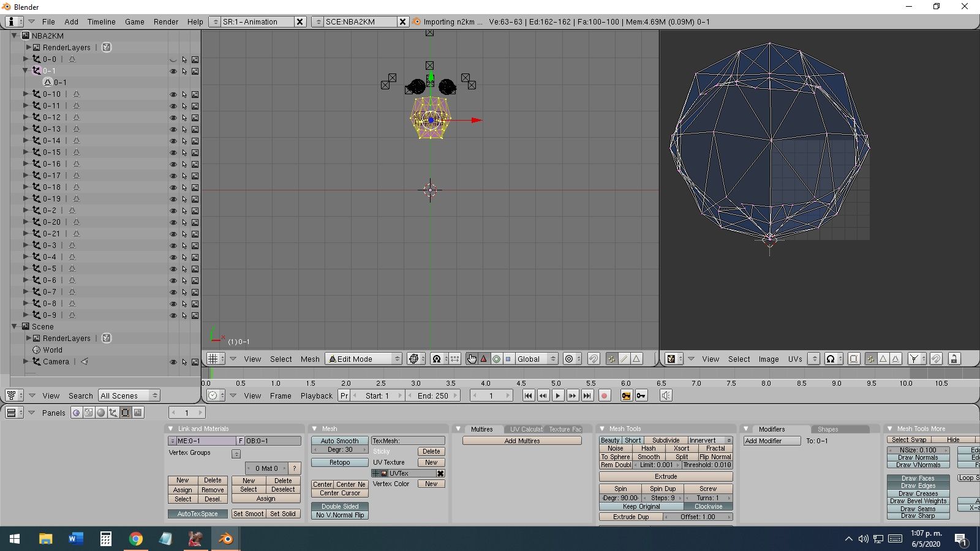Image resolution: width=980 pixels, height=551 pixels.
Task: Toggle Draw Faces option
Action: [918, 478]
